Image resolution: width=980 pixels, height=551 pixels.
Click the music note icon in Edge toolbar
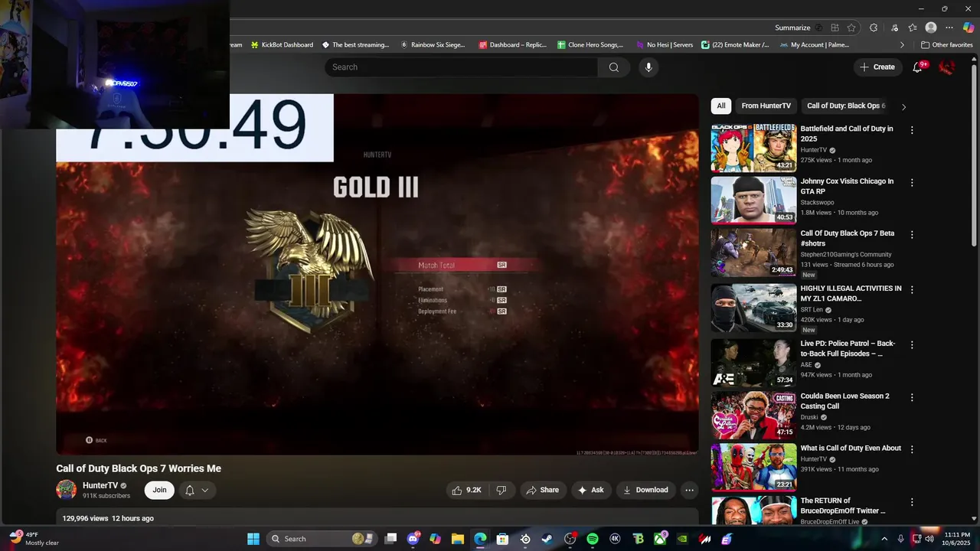(x=894, y=28)
